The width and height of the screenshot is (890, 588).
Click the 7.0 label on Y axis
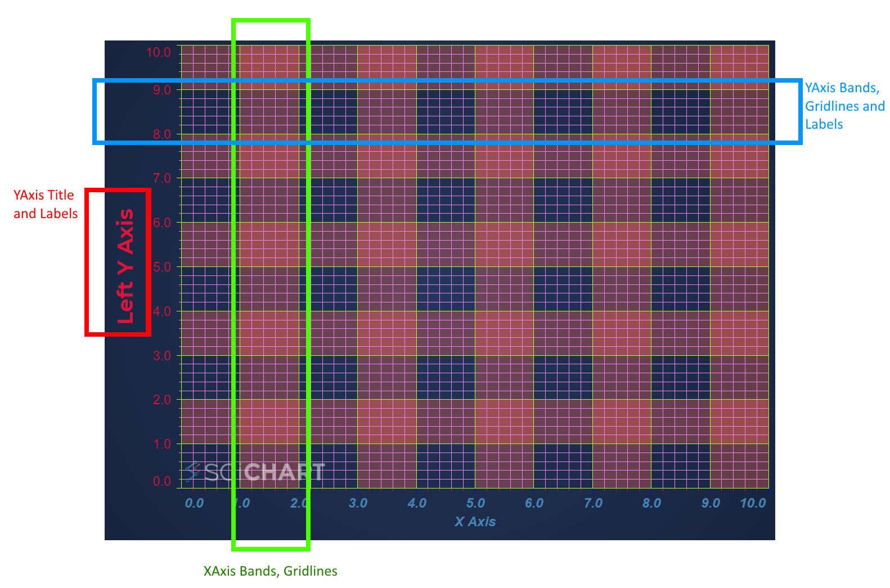(x=161, y=178)
